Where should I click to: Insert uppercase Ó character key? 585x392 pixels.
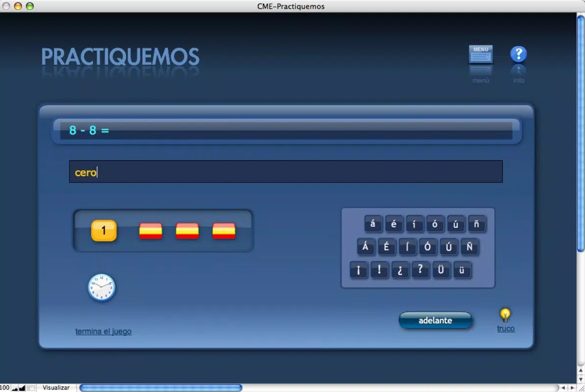[428, 246]
